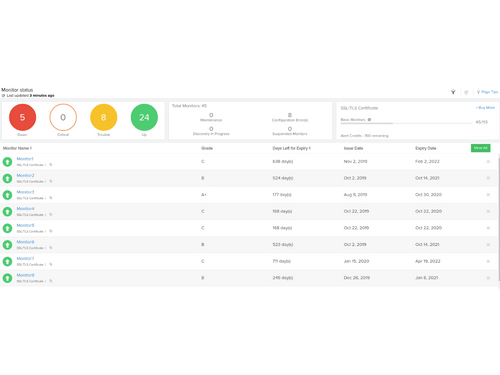
Task: Click Monitor3's green up status icon
Action: (7, 195)
